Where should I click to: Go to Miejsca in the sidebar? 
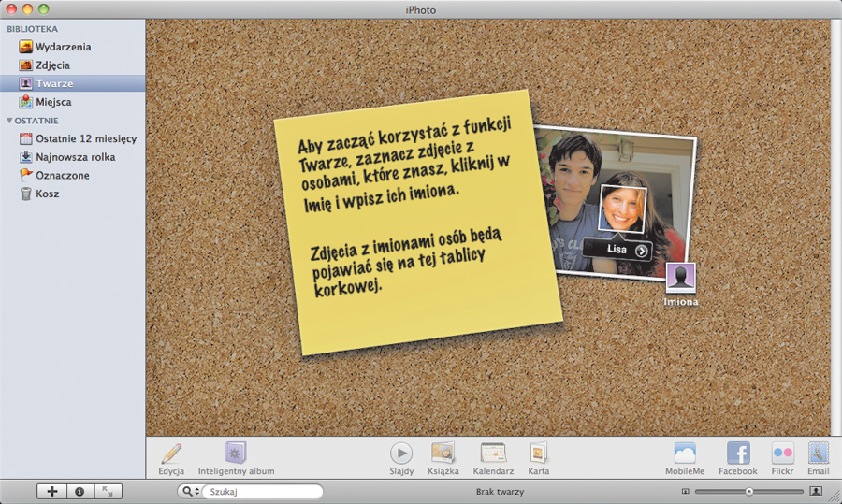(53, 102)
